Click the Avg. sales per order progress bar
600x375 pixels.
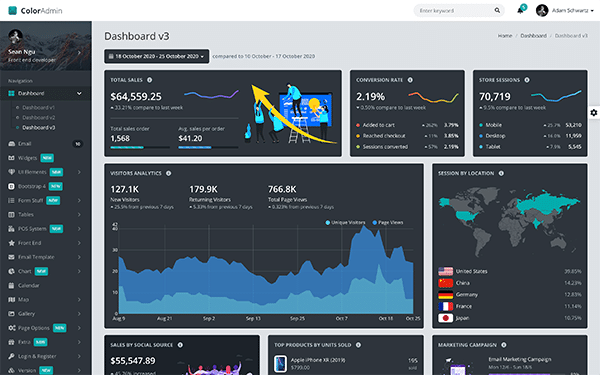208,147
